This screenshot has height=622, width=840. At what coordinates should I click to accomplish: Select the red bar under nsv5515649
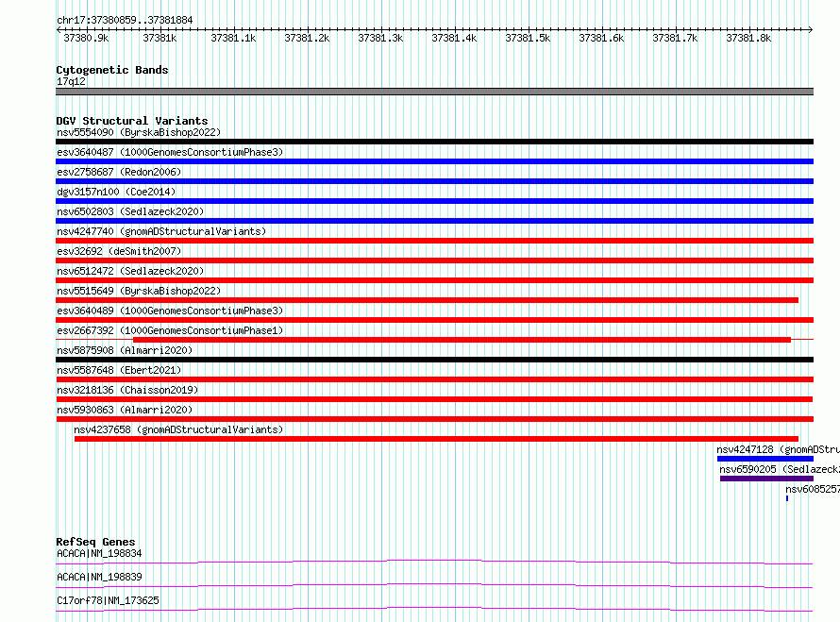tap(427, 300)
